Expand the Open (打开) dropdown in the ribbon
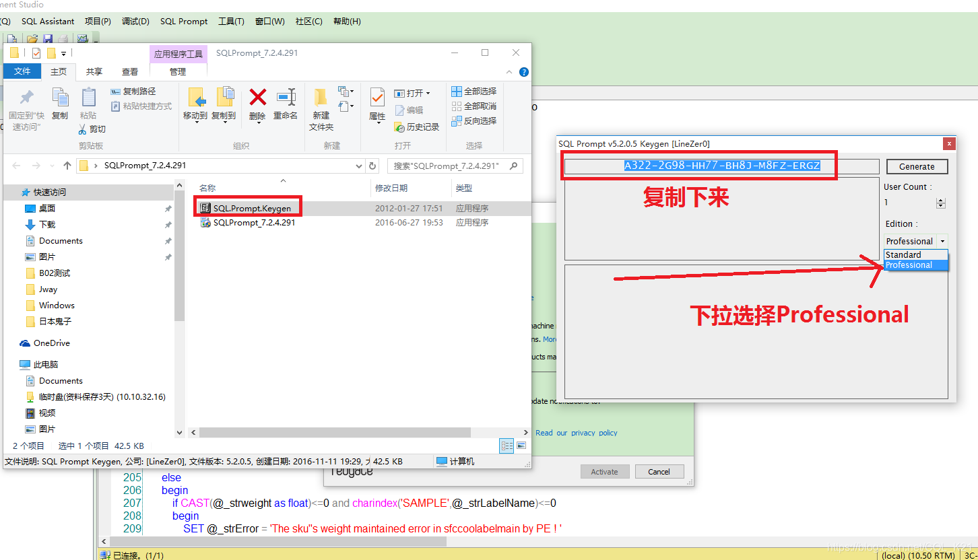Viewport: 978px width, 560px height. [428, 94]
